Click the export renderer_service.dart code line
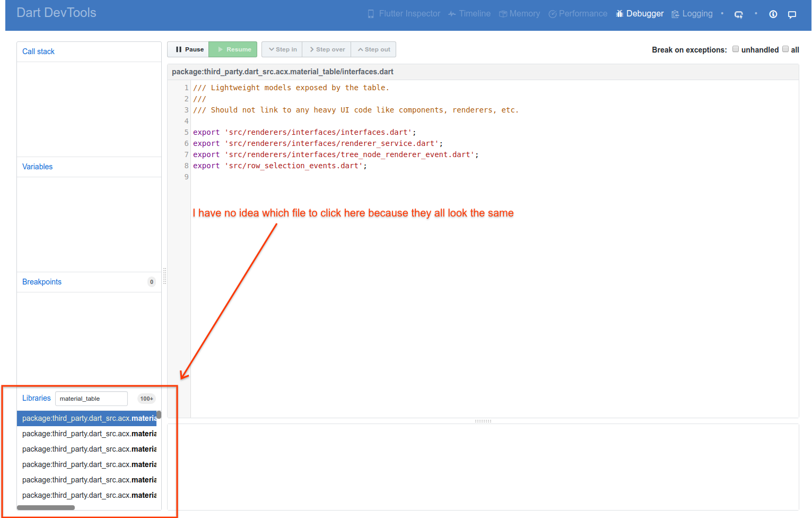Screen dimensions: 812x518 (x=318, y=143)
